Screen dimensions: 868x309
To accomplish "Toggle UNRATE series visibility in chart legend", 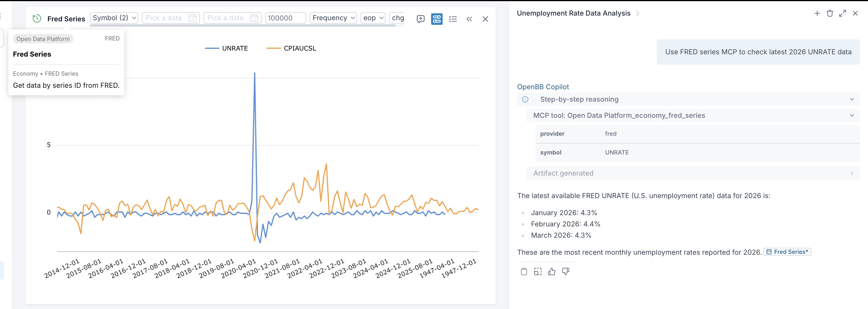I will (x=227, y=48).
